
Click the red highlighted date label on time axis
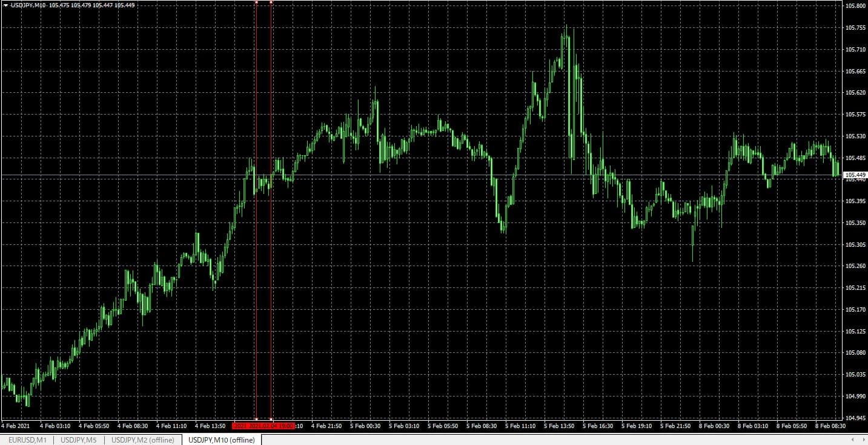pyautogui.click(x=263, y=426)
